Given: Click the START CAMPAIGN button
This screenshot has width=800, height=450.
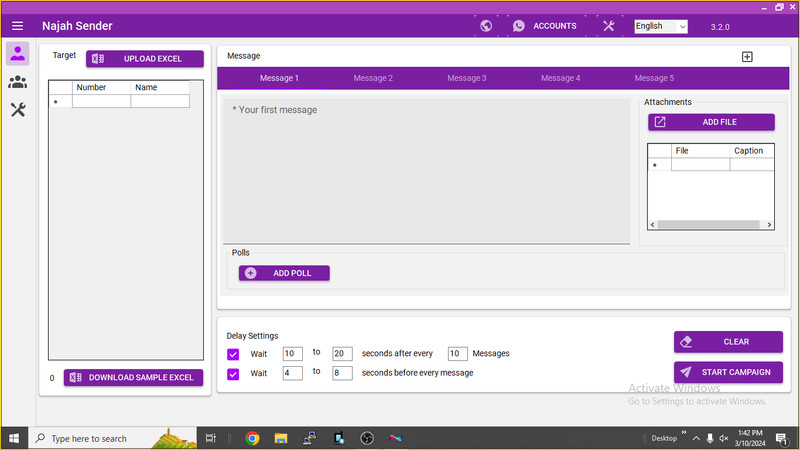Looking at the screenshot, I should [x=728, y=372].
